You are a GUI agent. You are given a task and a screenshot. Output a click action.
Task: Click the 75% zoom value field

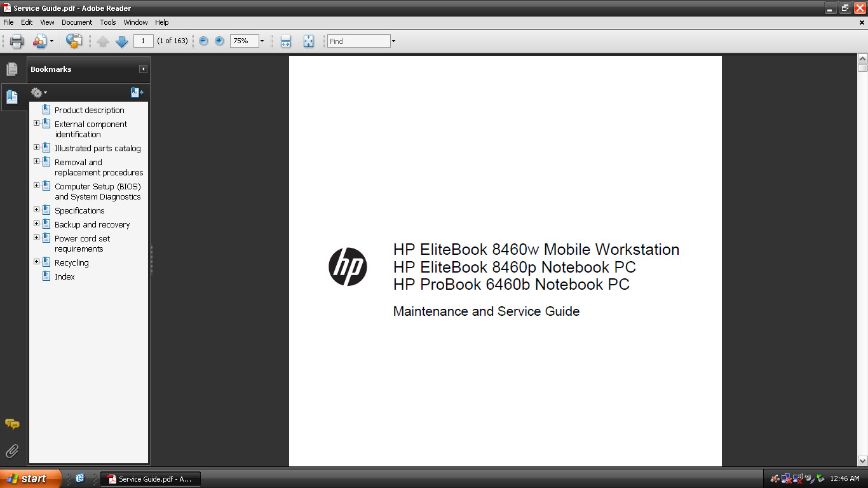point(244,41)
